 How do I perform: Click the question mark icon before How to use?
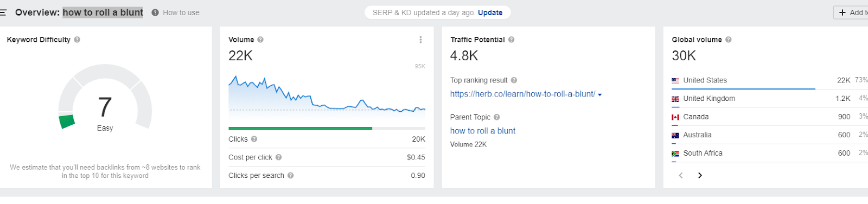155,12
